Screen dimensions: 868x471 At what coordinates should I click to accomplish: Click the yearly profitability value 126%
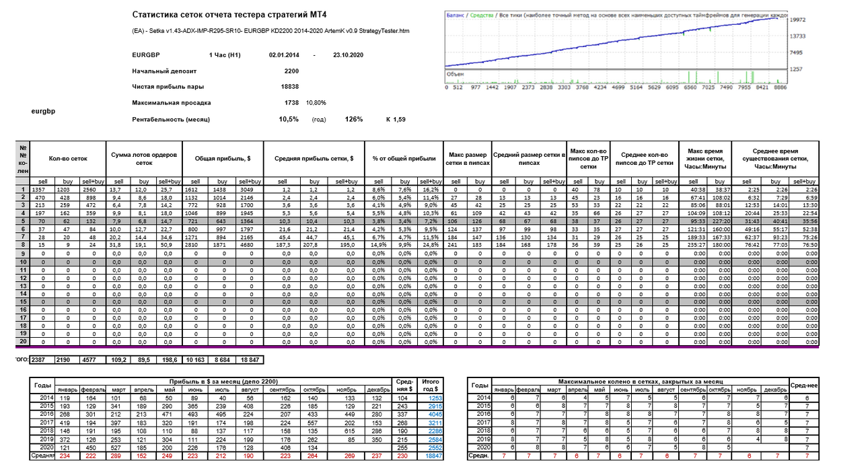(x=353, y=119)
